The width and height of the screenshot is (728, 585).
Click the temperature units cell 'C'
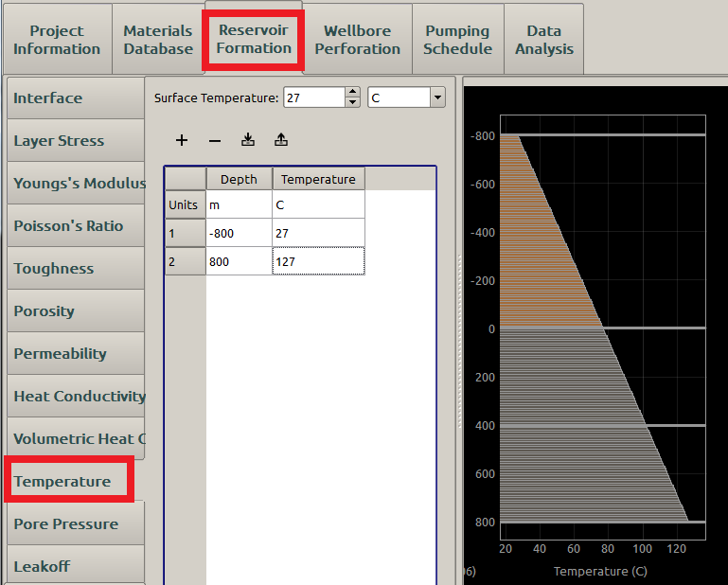coord(318,204)
